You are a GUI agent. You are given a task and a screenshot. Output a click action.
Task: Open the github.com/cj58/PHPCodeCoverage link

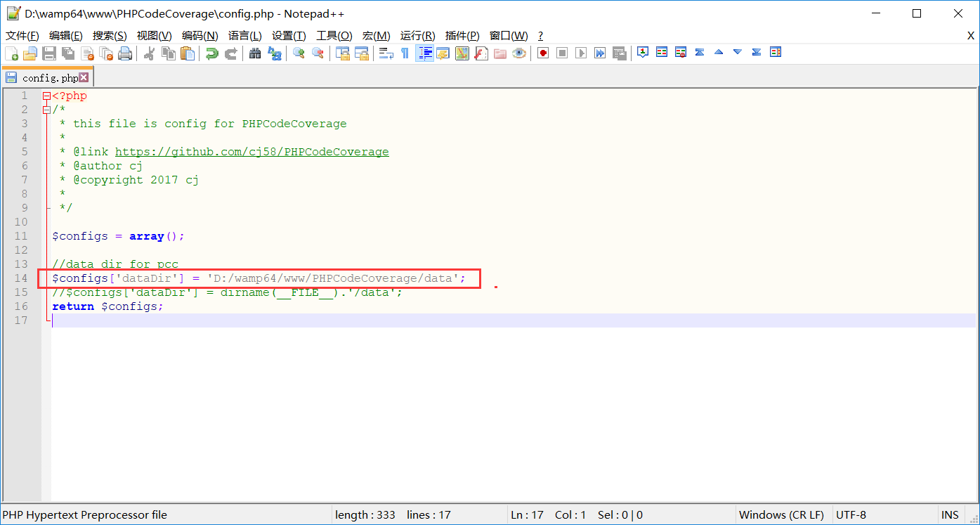click(x=252, y=152)
